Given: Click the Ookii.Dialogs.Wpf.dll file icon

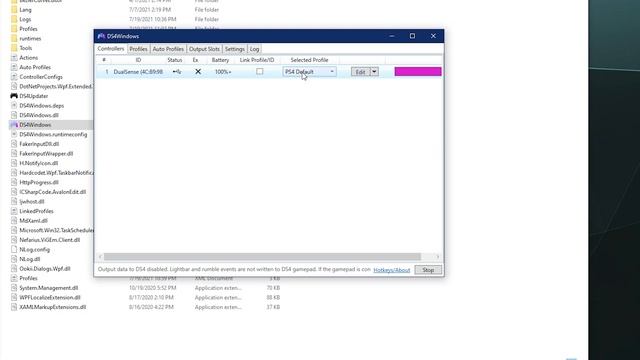Looking at the screenshot, I should [x=14, y=269].
